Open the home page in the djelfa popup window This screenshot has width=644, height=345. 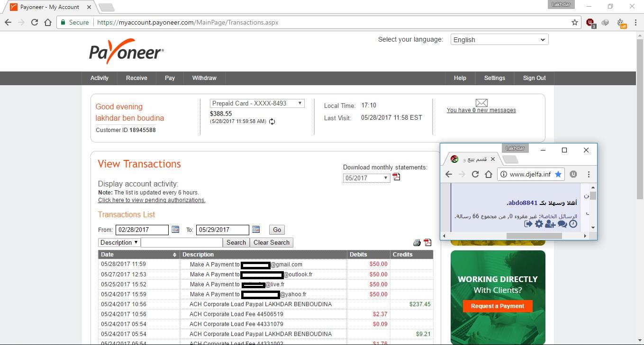click(x=489, y=174)
